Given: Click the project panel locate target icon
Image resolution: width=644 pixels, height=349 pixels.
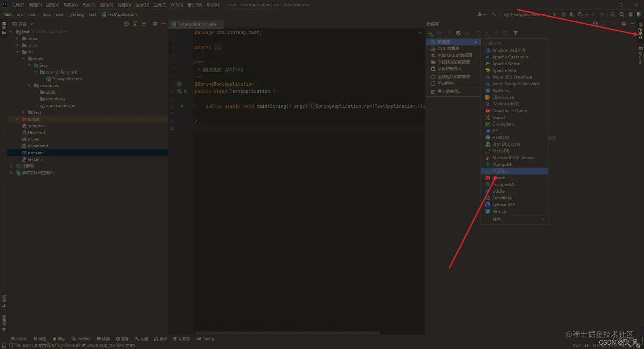Looking at the screenshot, I should click(x=126, y=24).
